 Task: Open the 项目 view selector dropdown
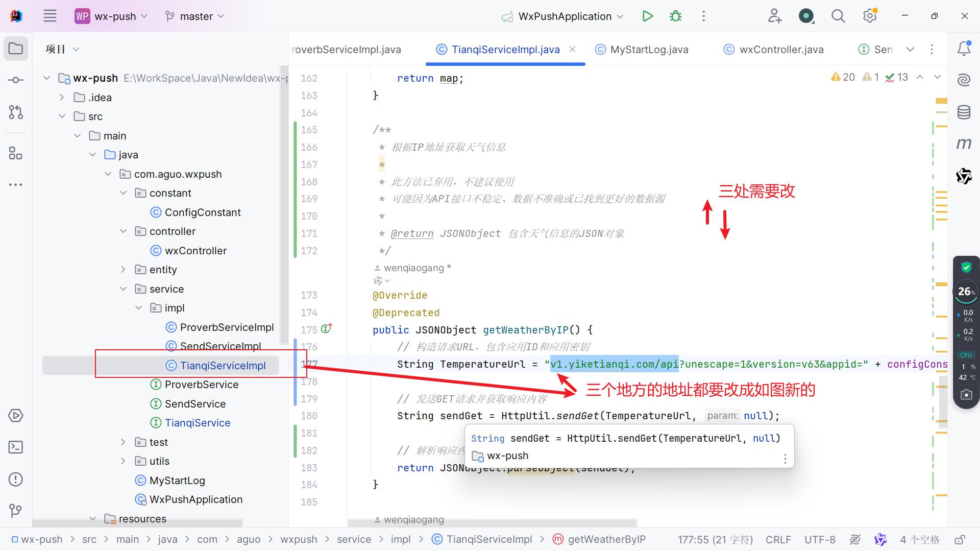coord(62,49)
